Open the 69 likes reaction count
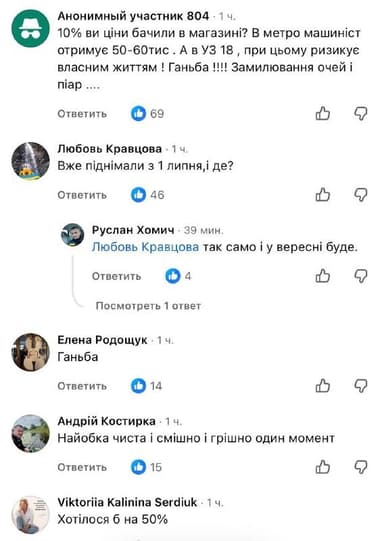This screenshot has height=541, width=384. [x=147, y=114]
